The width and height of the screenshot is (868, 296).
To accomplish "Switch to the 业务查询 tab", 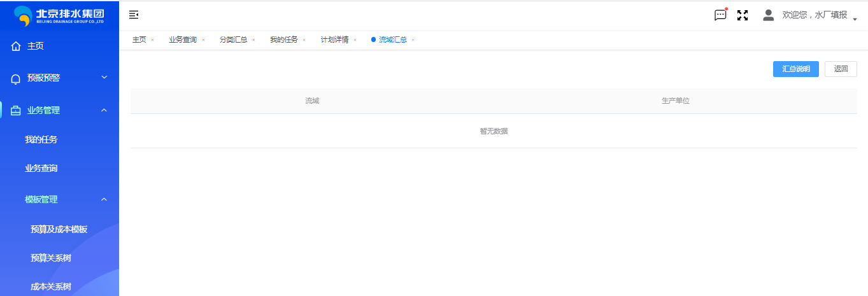I will pyautogui.click(x=183, y=39).
